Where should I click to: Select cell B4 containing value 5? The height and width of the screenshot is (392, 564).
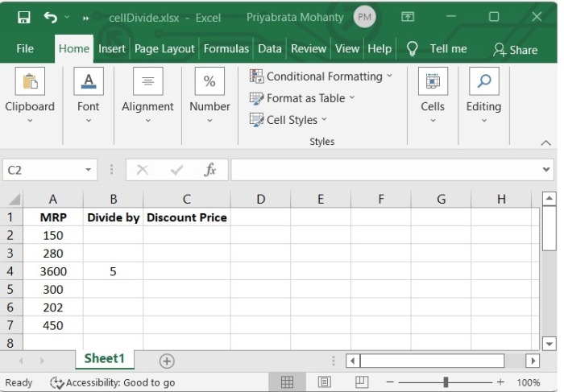(x=113, y=271)
